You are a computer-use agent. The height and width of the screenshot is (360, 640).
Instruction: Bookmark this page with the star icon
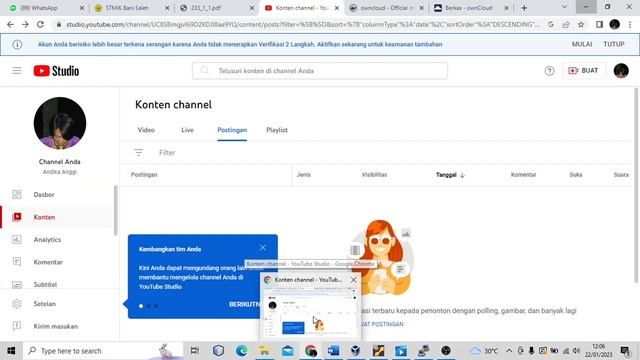(581, 24)
